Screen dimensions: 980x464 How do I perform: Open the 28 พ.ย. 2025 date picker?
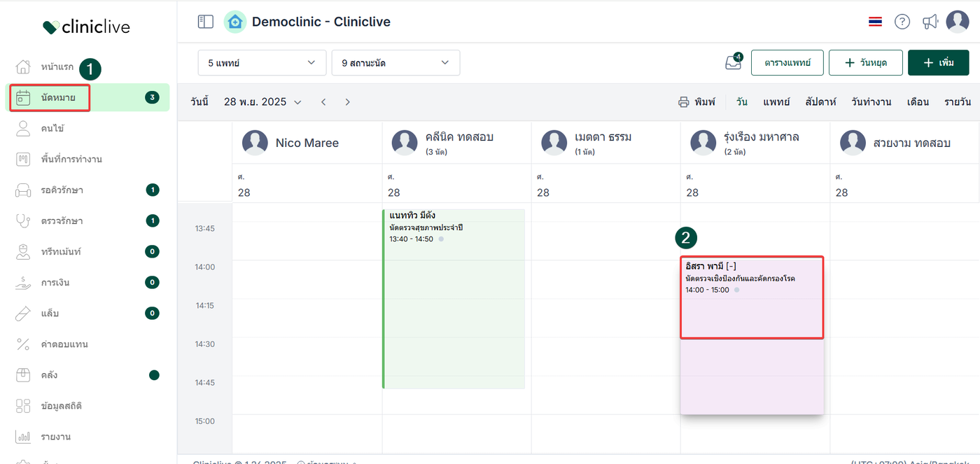(262, 102)
